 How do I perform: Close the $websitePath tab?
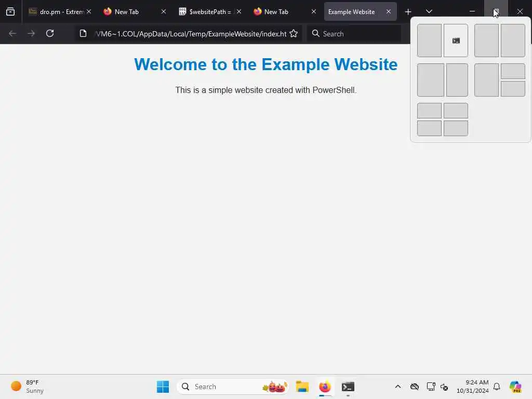(x=239, y=11)
